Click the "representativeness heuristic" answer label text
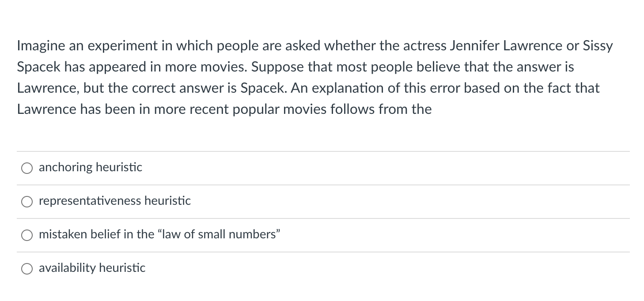 point(115,201)
